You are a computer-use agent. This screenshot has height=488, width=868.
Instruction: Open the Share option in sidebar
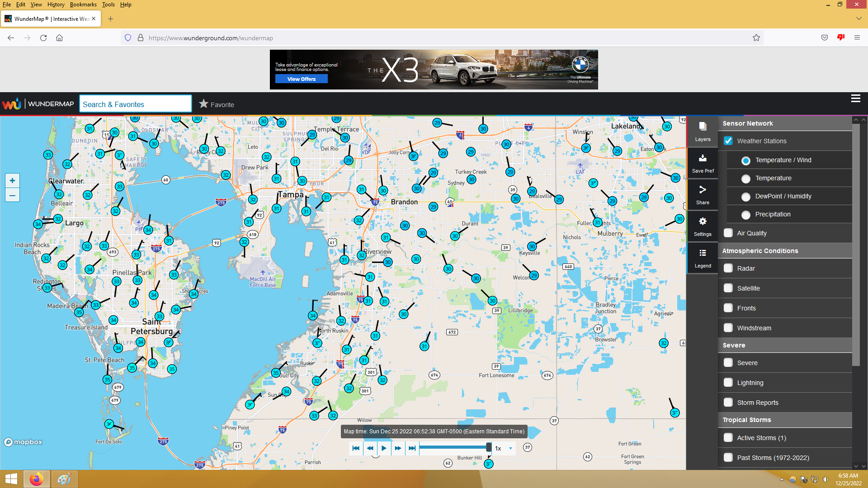pos(702,194)
